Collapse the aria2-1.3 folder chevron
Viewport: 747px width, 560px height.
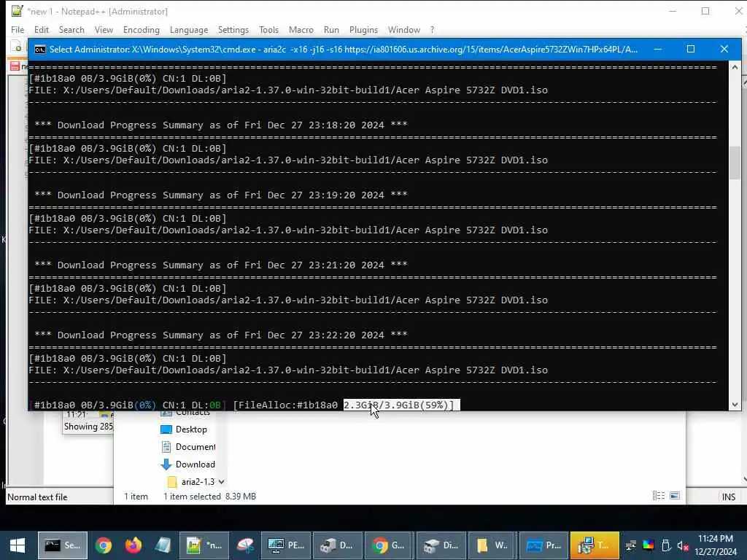coord(221,482)
